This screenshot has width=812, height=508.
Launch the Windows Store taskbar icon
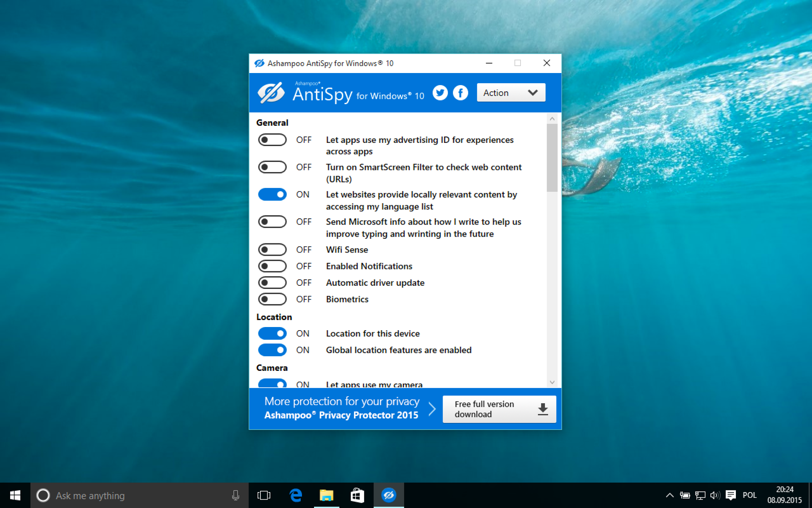[357, 495]
